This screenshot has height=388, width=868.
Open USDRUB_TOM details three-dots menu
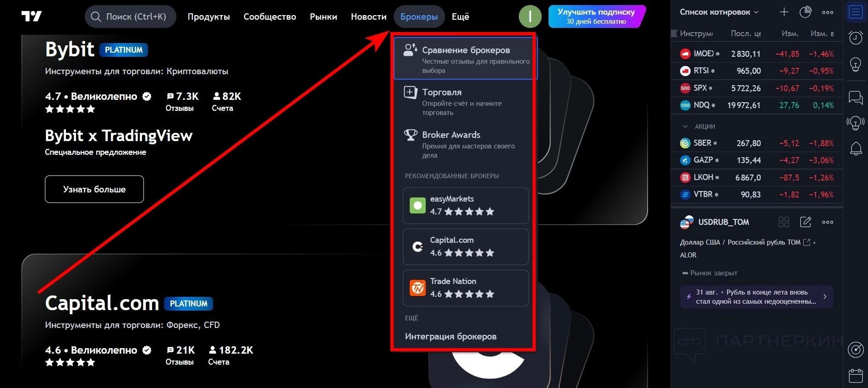[x=828, y=222]
